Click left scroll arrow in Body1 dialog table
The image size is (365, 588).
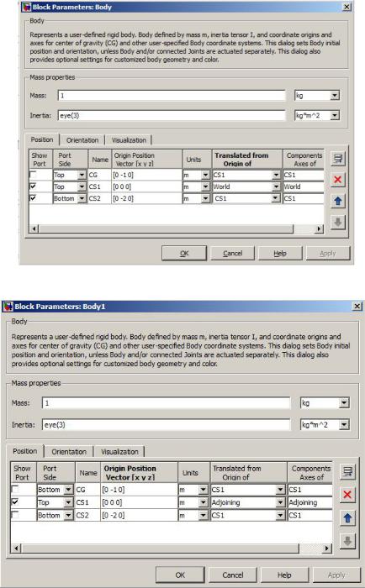pyautogui.click(x=16, y=549)
